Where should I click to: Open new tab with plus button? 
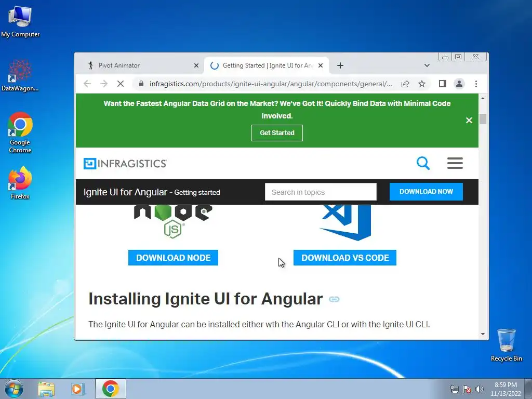point(340,65)
